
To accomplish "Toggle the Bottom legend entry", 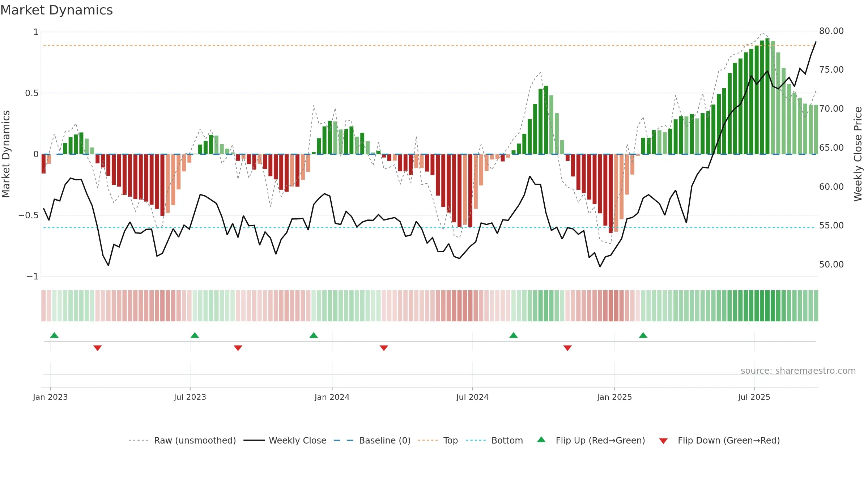I will [494, 440].
